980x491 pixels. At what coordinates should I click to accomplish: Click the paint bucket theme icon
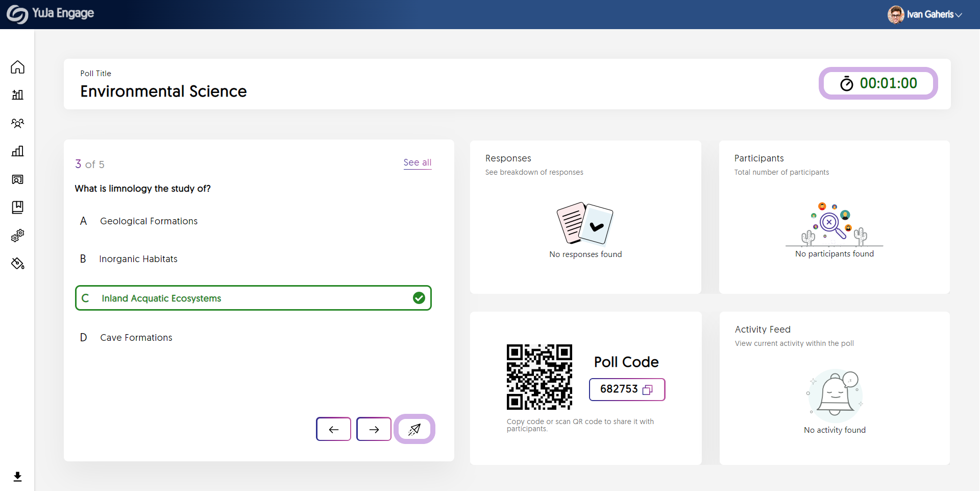(x=17, y=264)
